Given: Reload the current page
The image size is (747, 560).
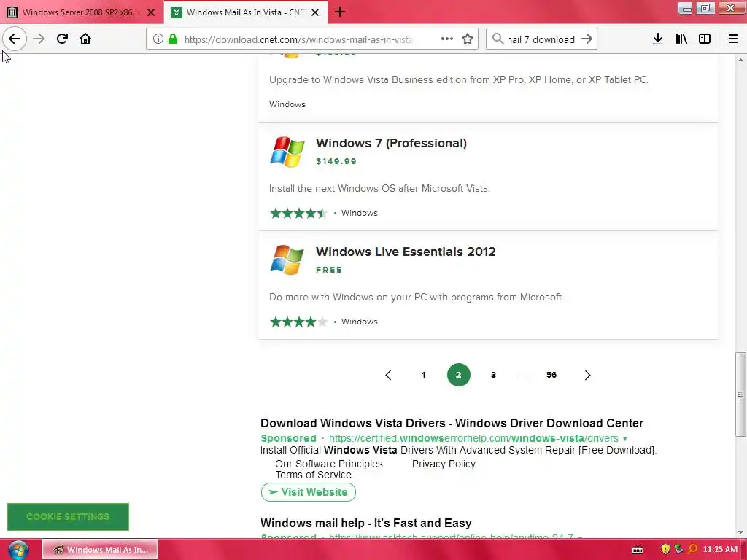Looking at the screenshot, I should [x=62, y=39].
